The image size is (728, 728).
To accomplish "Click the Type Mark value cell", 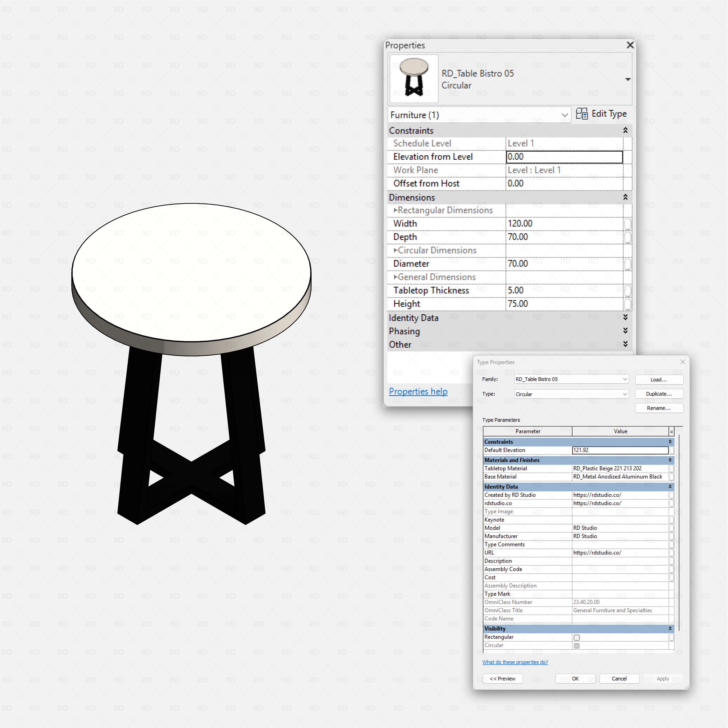I will [620, 594].
